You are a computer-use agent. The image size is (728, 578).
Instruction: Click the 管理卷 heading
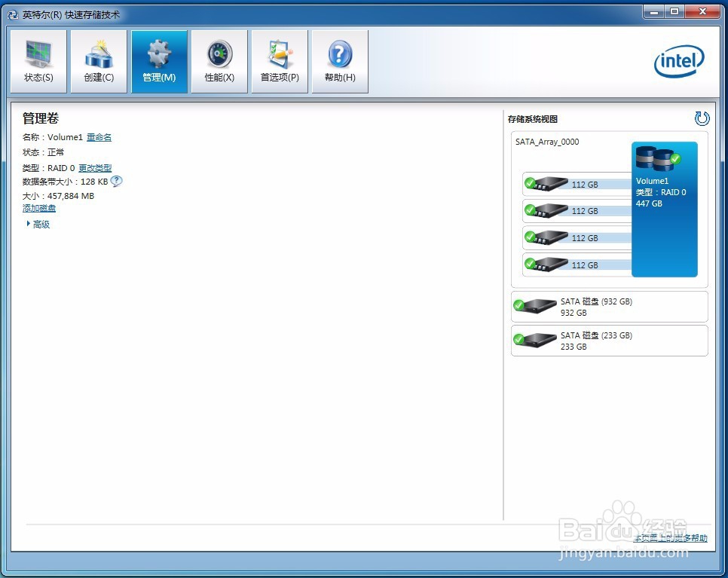[x=41, y=118]
